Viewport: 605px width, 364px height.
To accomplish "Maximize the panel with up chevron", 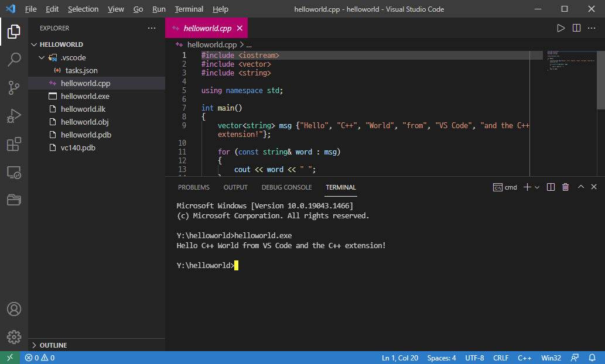I will click(x=580, y=187).
